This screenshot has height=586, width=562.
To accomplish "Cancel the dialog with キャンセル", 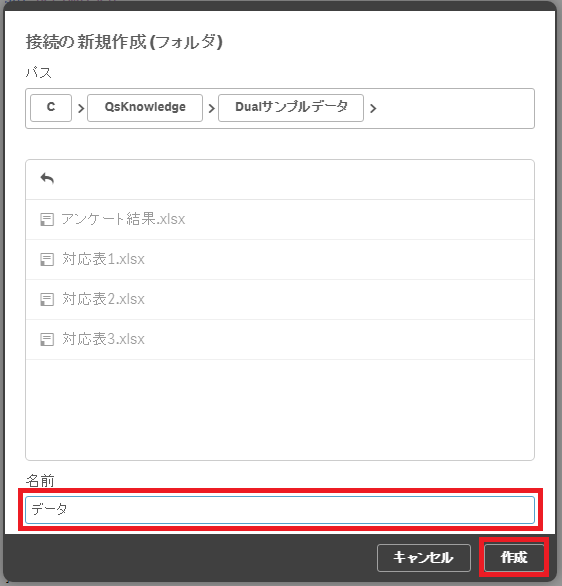I will (424, 558).
